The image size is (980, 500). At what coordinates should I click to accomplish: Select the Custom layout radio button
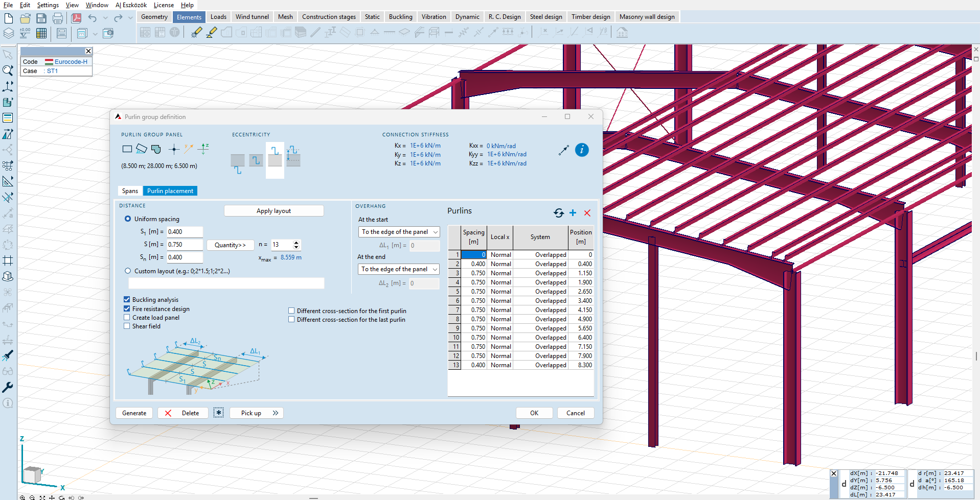coord(128,271)
